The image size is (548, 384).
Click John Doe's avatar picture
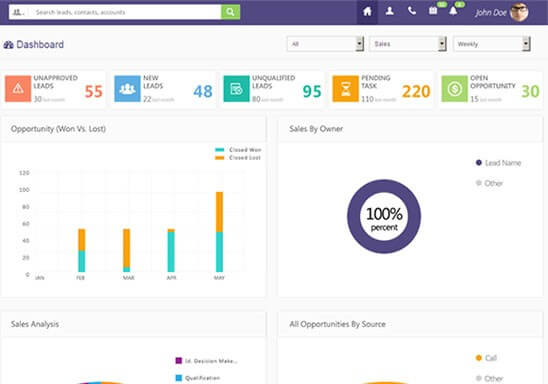coord(519,12)
